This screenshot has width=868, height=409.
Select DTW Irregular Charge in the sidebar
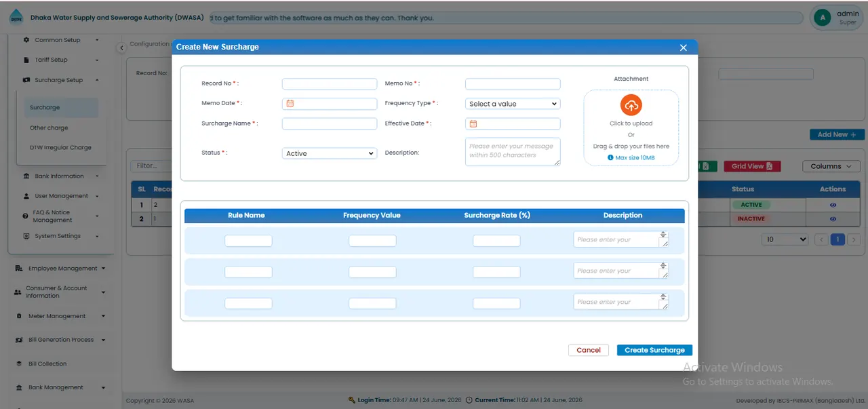[60, 147]
